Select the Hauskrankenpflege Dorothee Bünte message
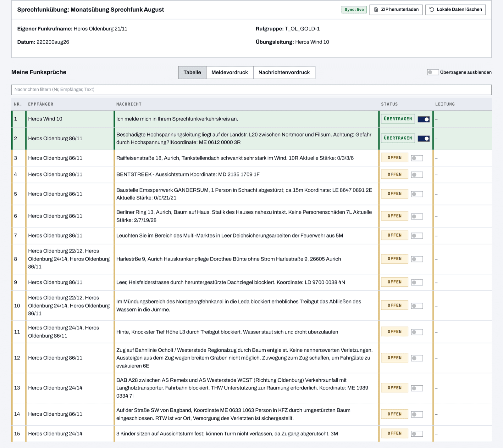 229,259
